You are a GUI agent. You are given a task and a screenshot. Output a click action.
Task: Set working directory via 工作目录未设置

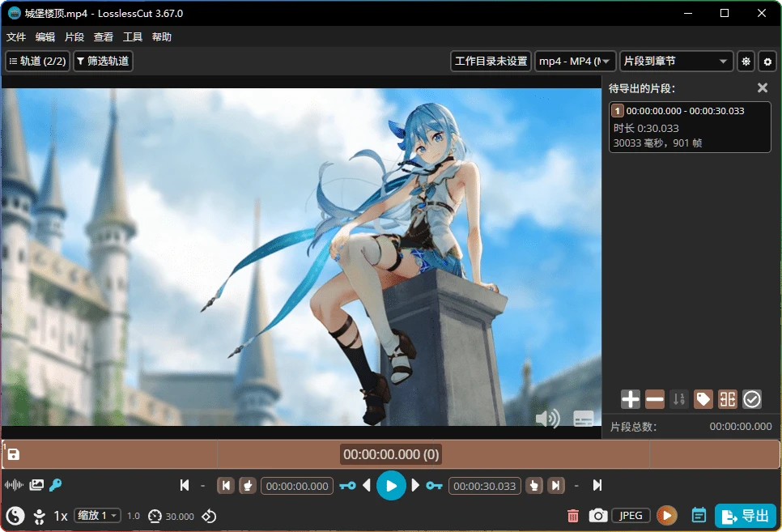coord(491,61)
